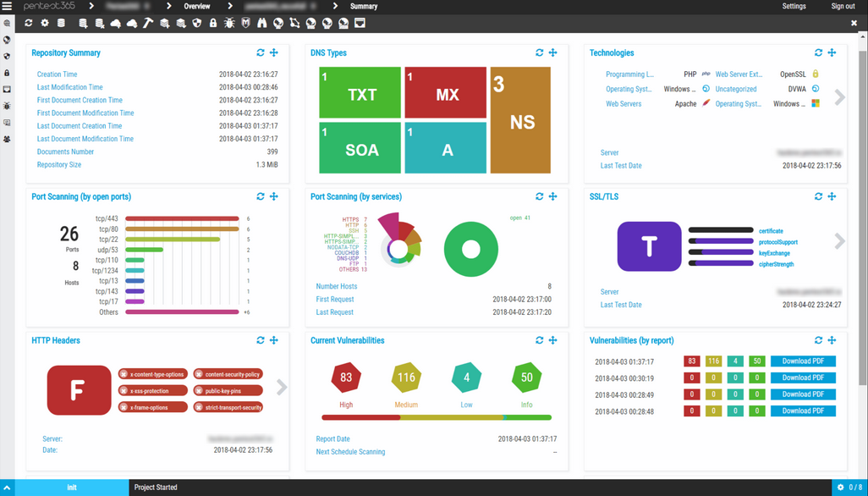Screen dimensions: 868x496
Task: Show next SSL/TLS results with chevron
Action: tap(839, 241)
